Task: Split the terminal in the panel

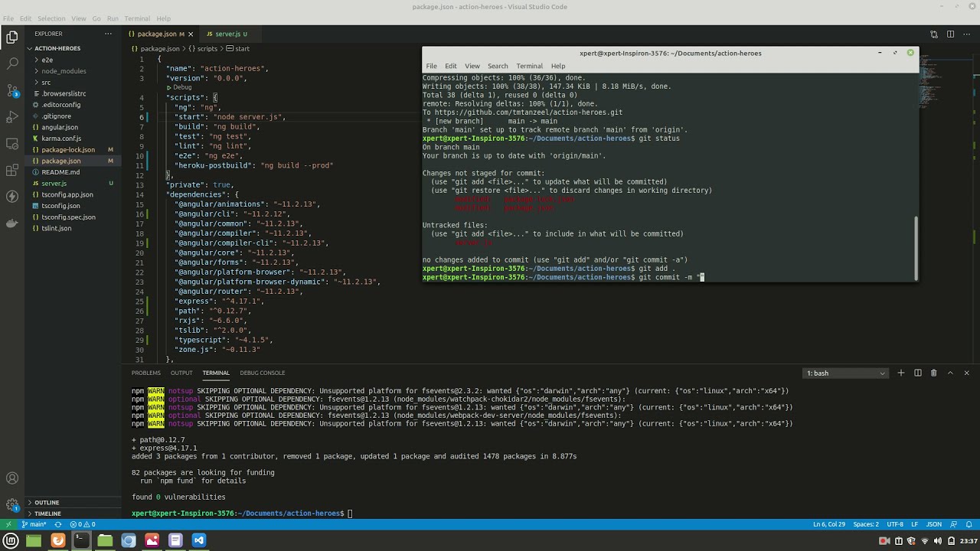Action: coord(917,373)
